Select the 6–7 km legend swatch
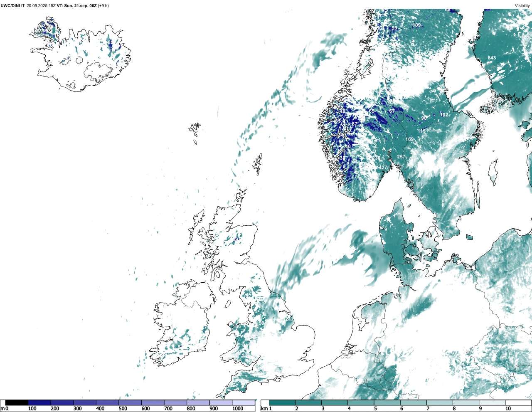Screen dimensions: 532x412 413,402
